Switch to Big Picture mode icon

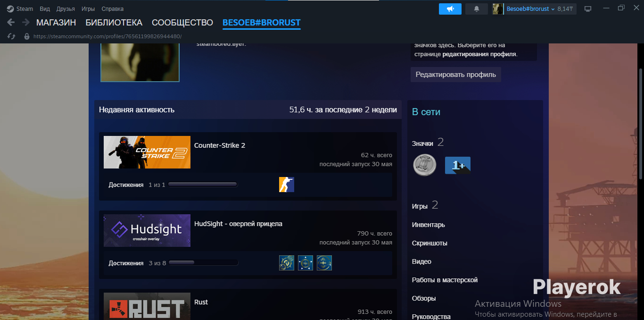click(x=588, y=9)
